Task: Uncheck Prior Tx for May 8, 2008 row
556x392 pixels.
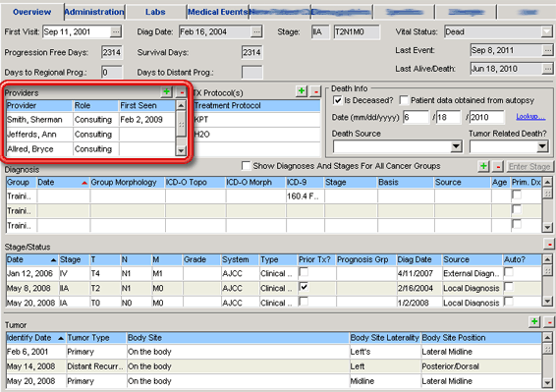Action: click(304, 287)
